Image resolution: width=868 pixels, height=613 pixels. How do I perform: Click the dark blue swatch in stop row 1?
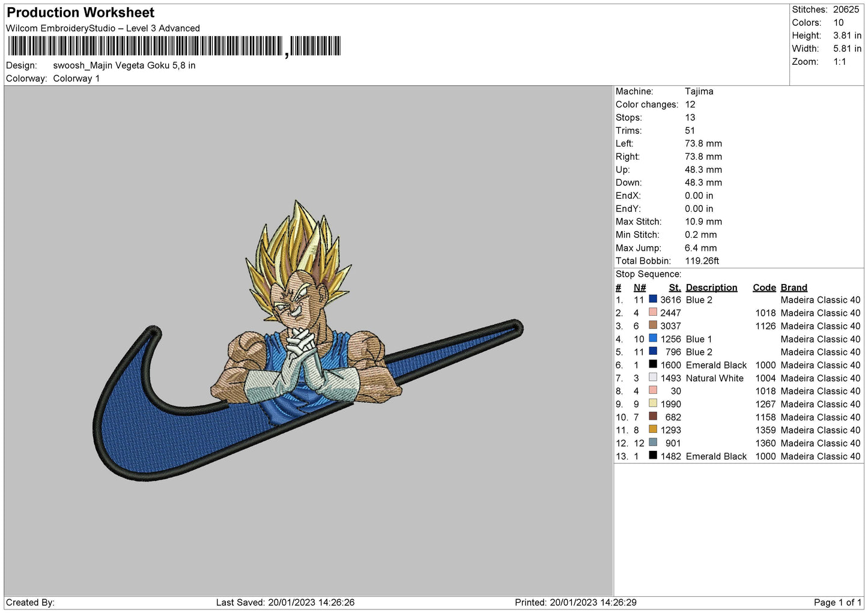click(652, 299)
